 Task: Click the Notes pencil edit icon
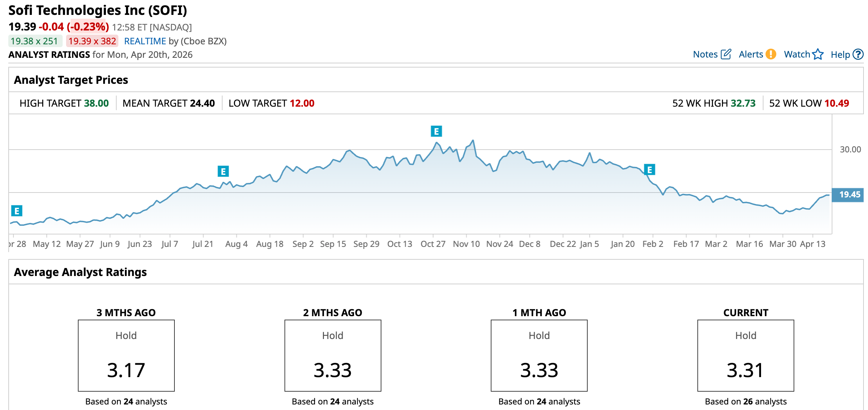point(726,54)
